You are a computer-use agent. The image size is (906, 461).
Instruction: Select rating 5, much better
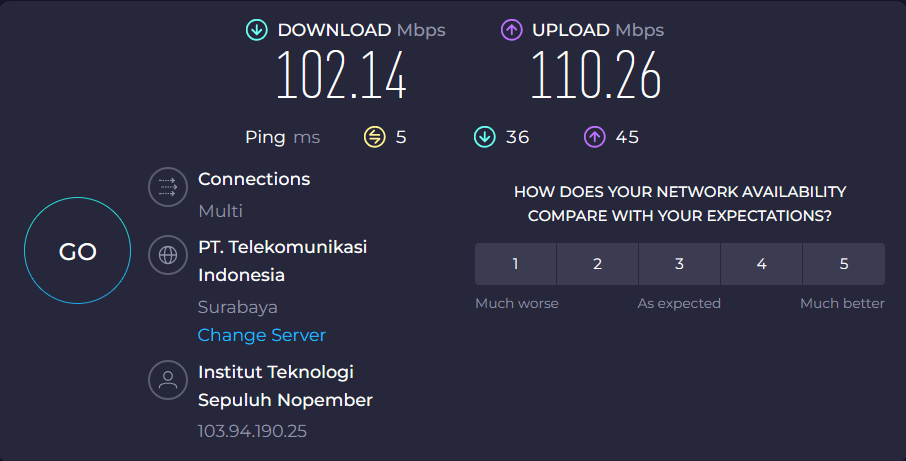pyautogui.click(x=844, y=264)
